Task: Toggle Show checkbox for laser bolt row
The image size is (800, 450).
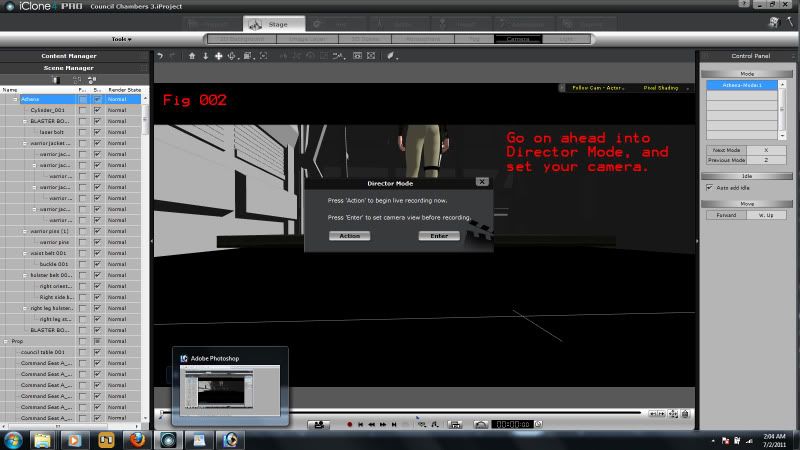Action: (97, 132)
